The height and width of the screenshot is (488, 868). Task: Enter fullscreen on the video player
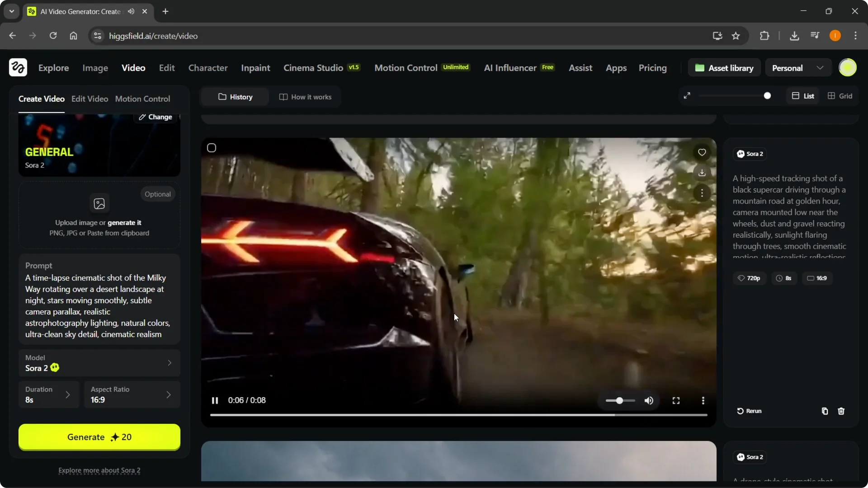click(676, 401)
